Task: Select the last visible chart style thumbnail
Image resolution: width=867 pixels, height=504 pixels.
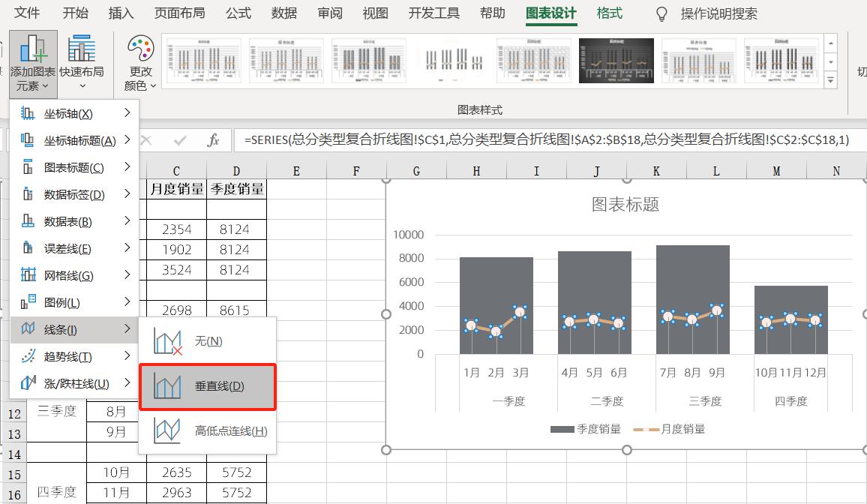Action: [x=781, y=61]
